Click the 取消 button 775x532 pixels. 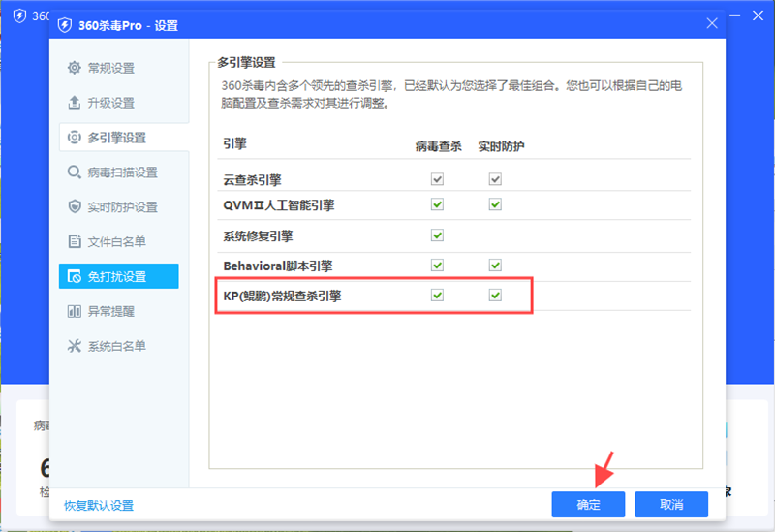pyautogui.click(x=671, y=504)
